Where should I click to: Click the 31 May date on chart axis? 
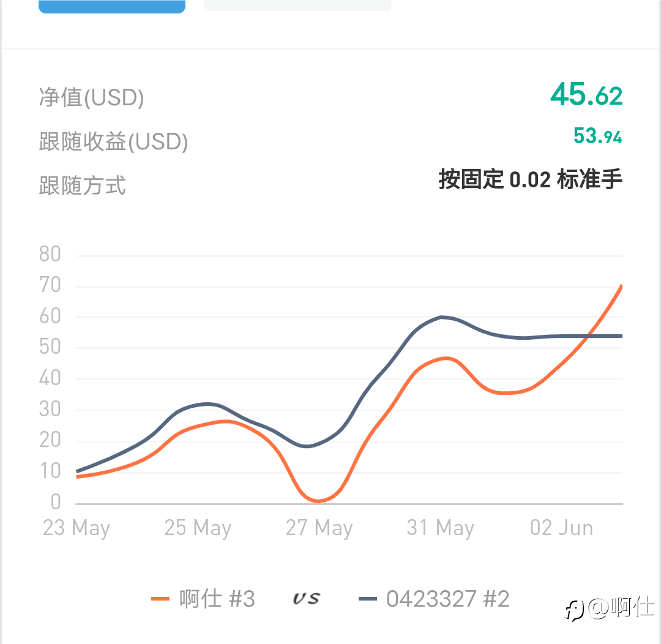[440, 528]
